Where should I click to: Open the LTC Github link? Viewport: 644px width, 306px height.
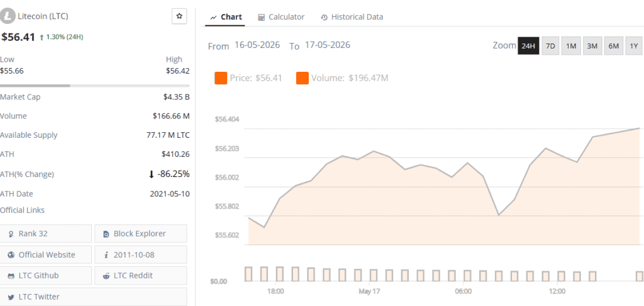[45, 276]
